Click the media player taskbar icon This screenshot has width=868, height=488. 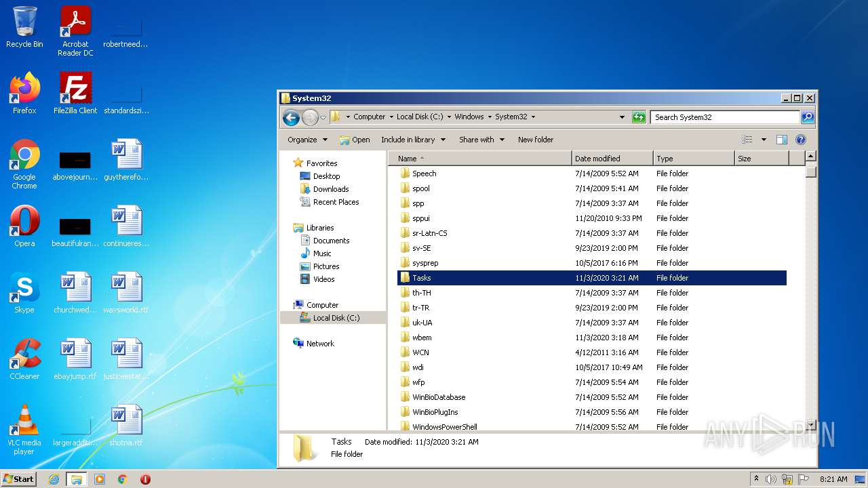pyautogui.click(x=100, y=479)
